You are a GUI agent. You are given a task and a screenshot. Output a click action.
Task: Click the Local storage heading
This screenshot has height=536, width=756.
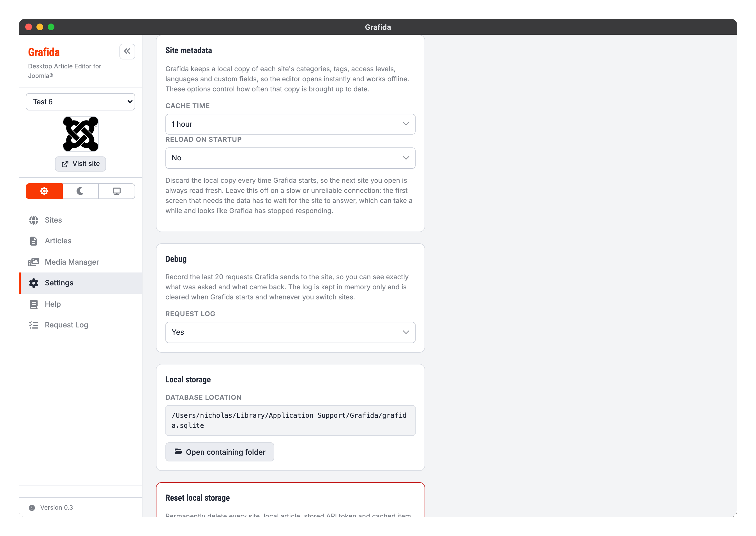pos(188,380)
